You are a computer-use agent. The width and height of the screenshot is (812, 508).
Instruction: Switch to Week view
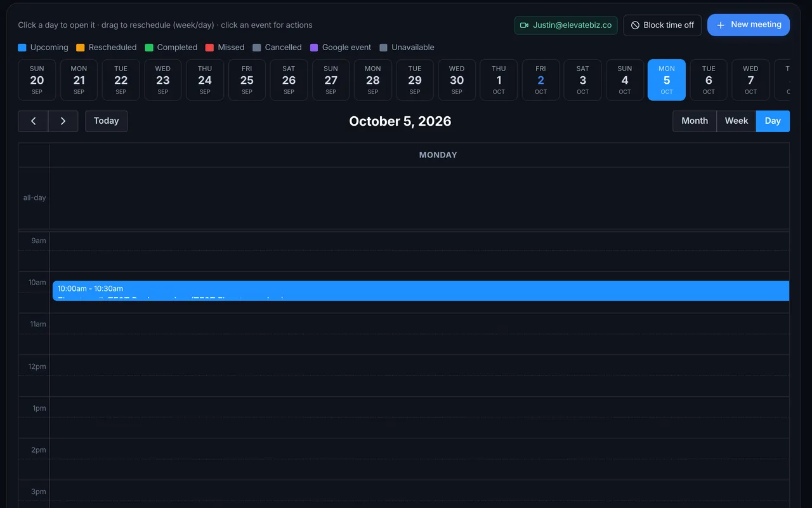coord(737,121)
